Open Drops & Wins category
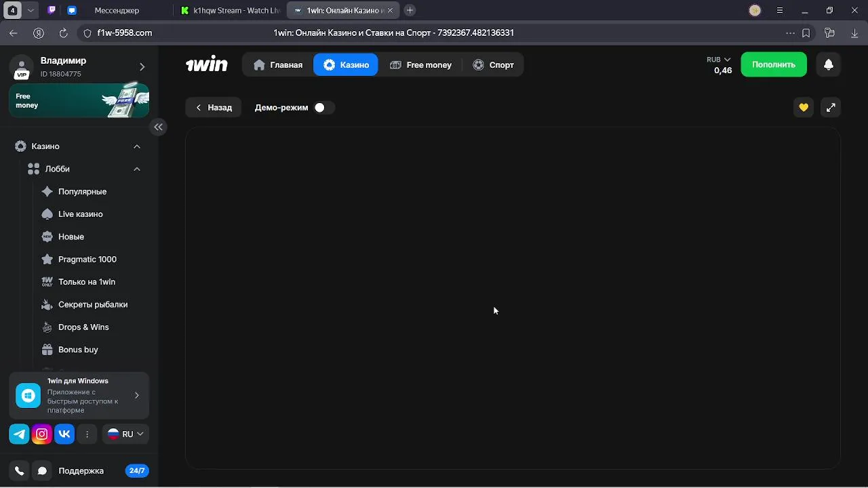Image resolution: width=868 pixels, height=488 pixels. [x=83, y=327]
